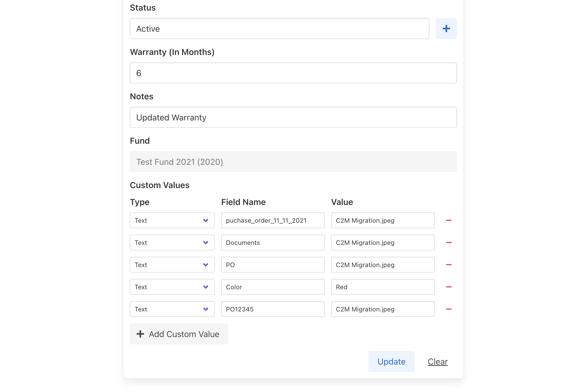Delete the PO custom value row
The width and height of the screenshot is (583, 392).
(449, 265)
